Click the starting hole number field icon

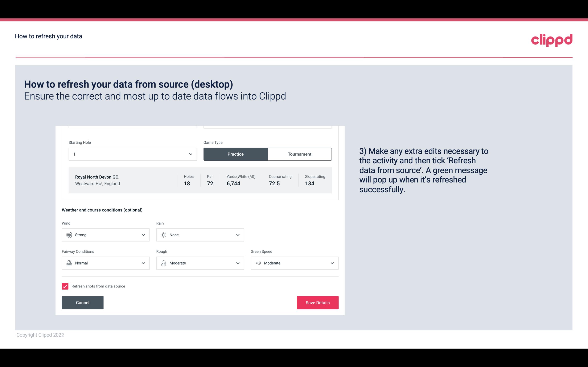click(190, 154)
